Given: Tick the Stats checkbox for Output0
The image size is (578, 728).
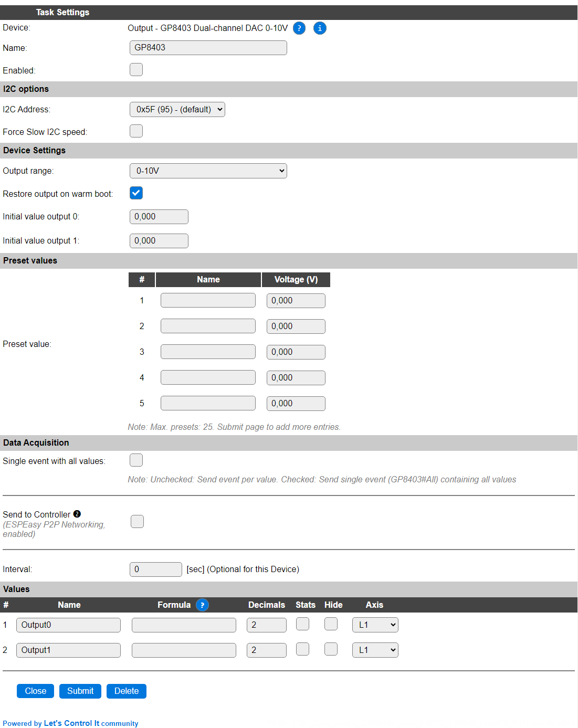Looking at the screenshot, I should click(302, 624).
